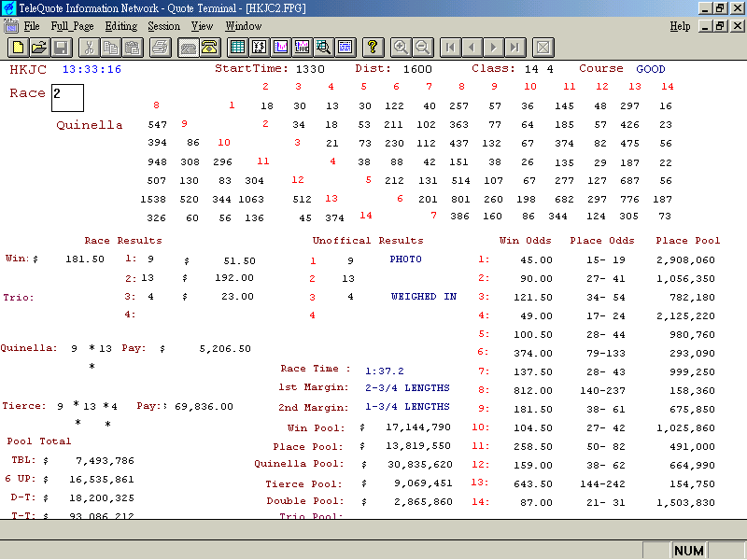Click the Cut scissors icon
This screenshot has height=560, width=747.
pos(89,48)
